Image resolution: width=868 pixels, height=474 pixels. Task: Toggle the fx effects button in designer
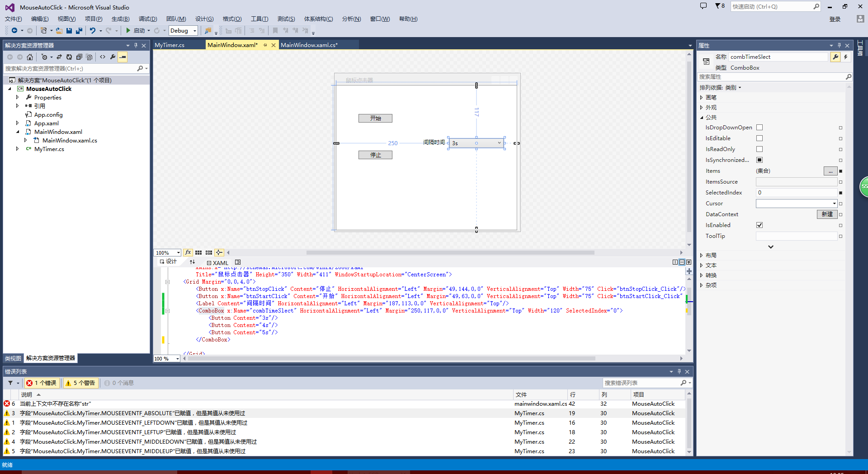click(188, 252)
